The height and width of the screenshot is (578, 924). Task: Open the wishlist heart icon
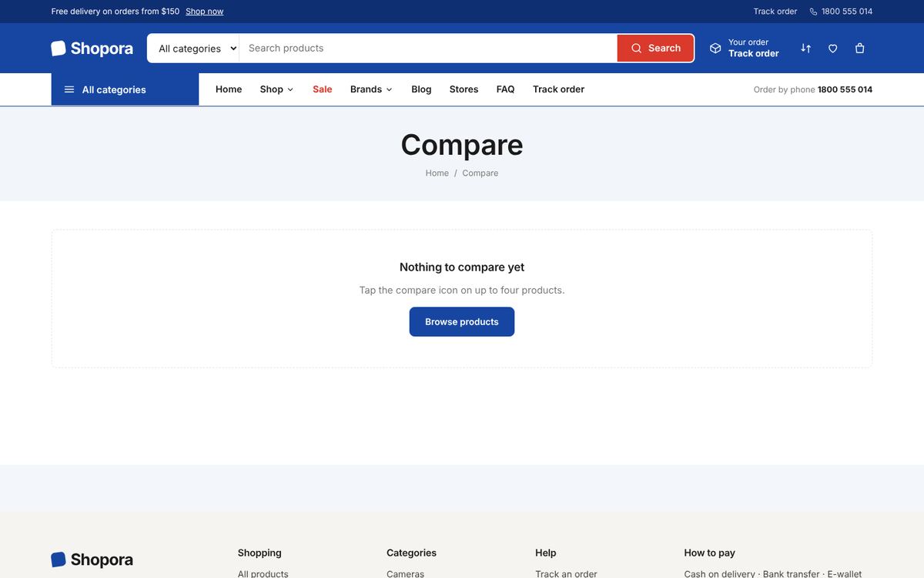pos(832,48)
